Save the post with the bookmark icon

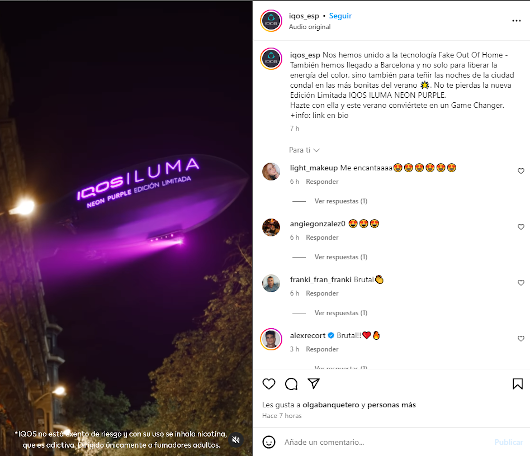click(517, 384)
